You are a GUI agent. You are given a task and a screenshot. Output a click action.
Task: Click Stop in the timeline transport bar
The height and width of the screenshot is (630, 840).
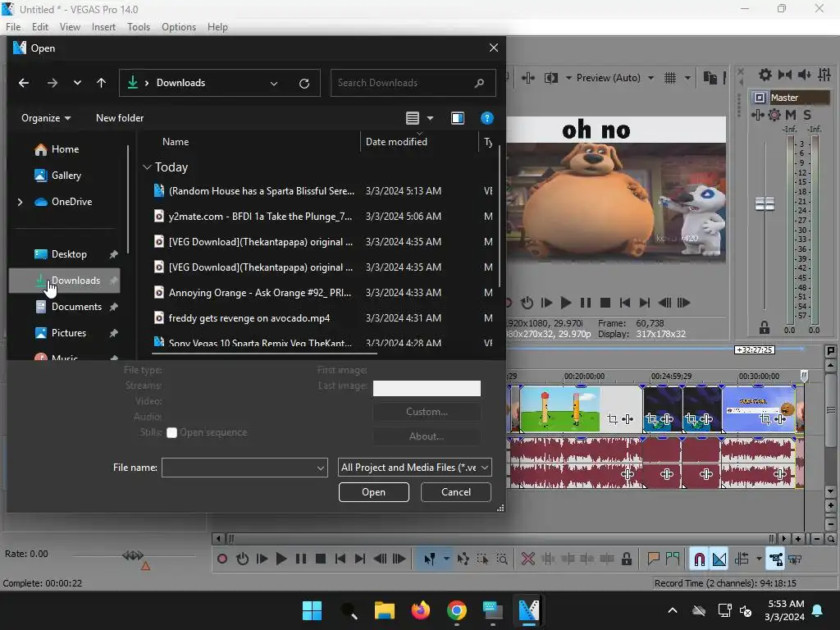[x=321, y=559]
